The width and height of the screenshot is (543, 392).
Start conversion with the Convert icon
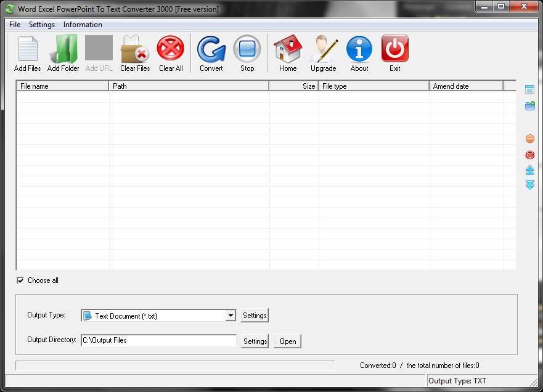[211, 49]
